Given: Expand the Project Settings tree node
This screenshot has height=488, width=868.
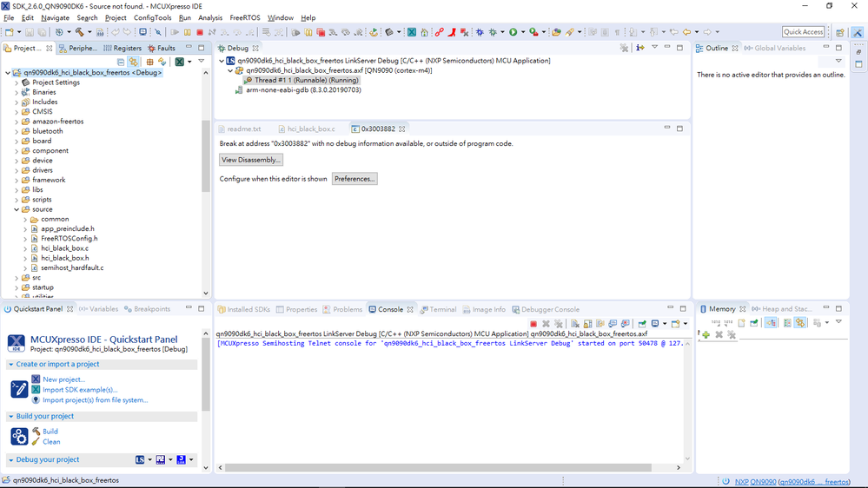Looking at the screenshot, I should (17, 82).
